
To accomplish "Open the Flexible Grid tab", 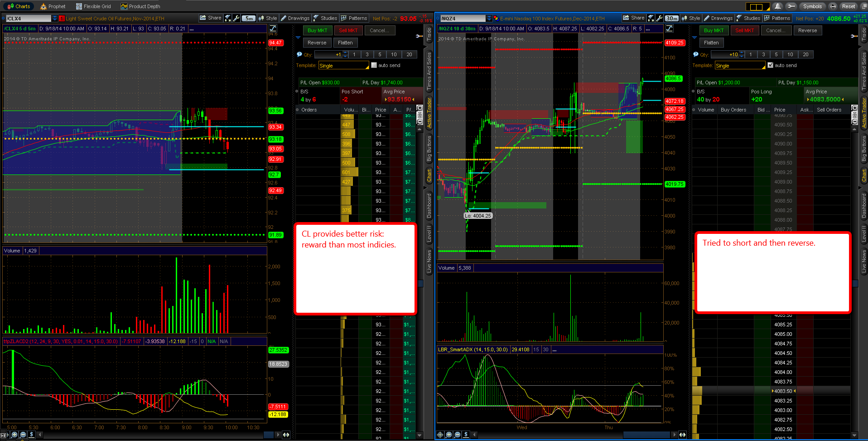I will pyautogui.click(x=93, y=6).
